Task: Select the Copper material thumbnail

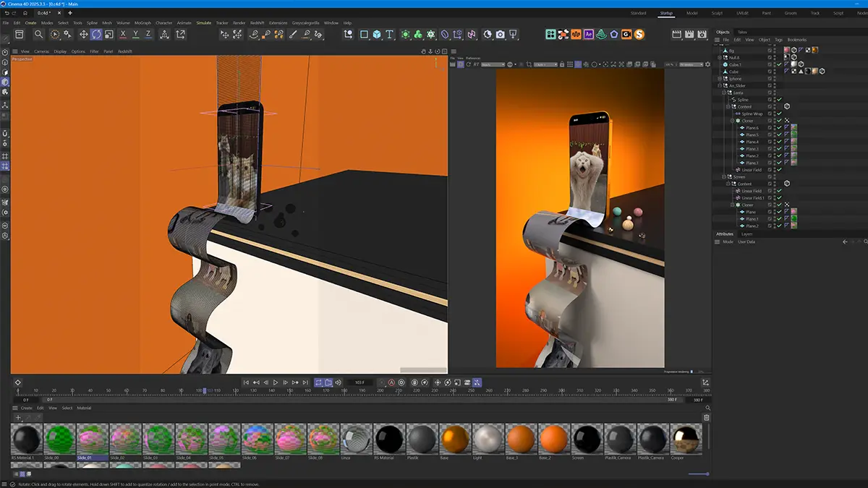Action: [x=686, y=440]
